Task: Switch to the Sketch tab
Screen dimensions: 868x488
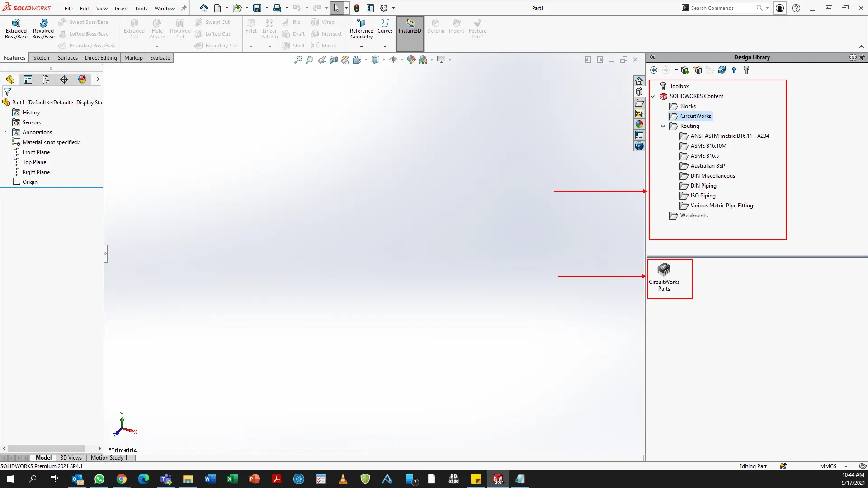Action: pos(41,58)
